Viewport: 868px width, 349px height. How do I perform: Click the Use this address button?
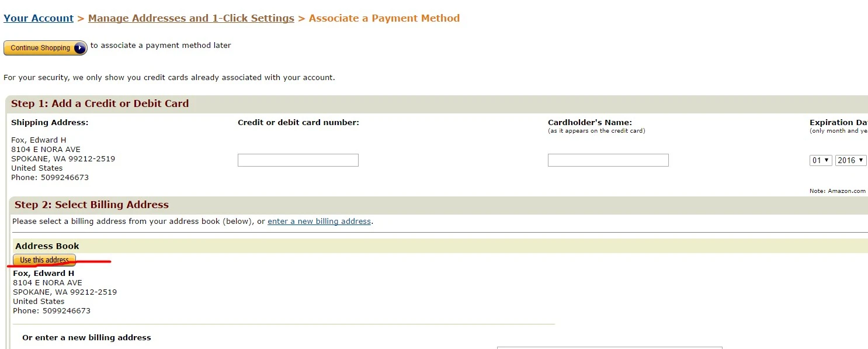(x=44, y=260)
